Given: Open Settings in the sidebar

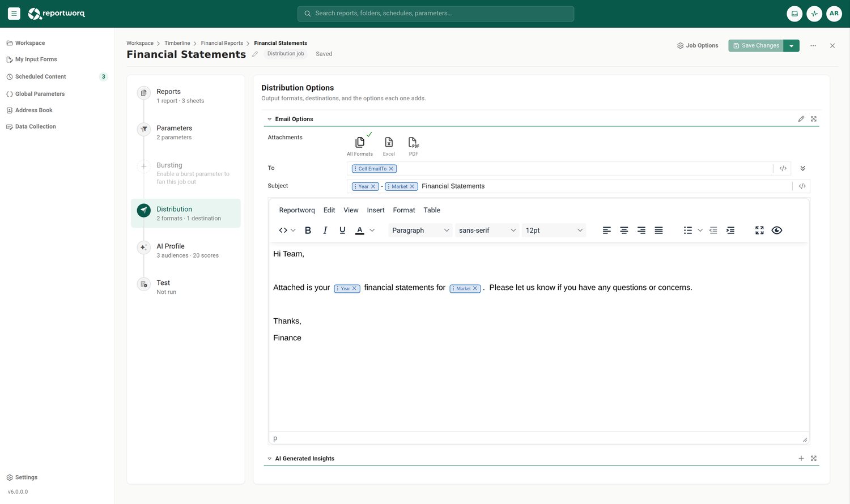Looking at the screenshot, I should point(22,477).
